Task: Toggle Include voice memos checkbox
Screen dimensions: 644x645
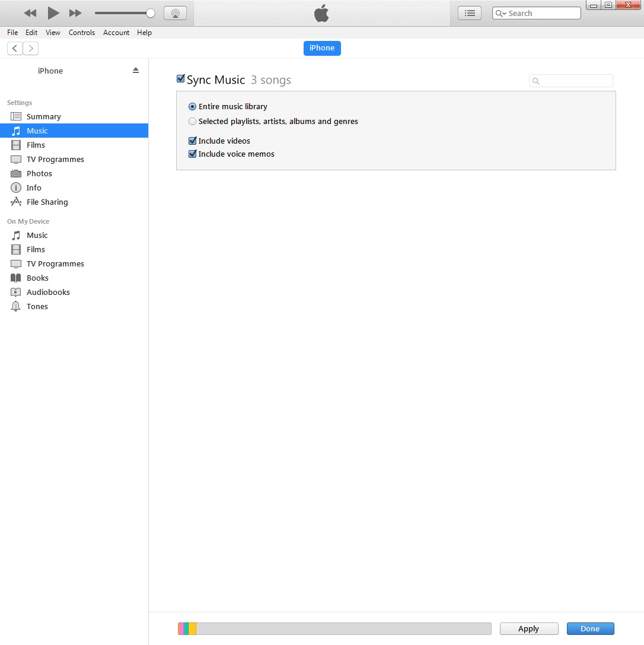Action: 192,154
